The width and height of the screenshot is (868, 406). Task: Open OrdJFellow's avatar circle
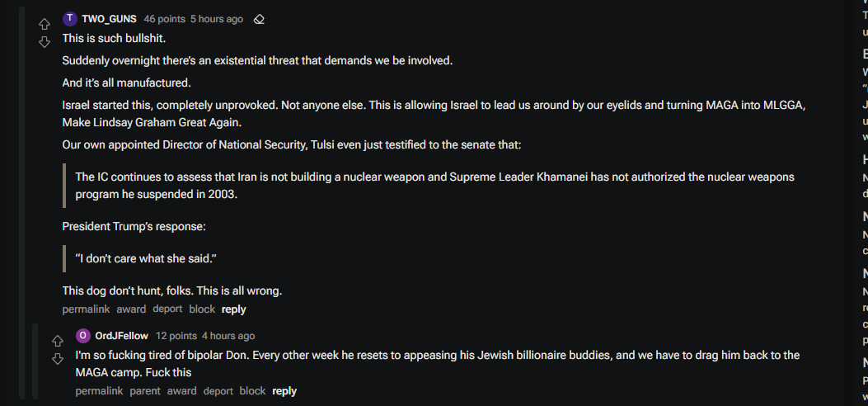83,336
